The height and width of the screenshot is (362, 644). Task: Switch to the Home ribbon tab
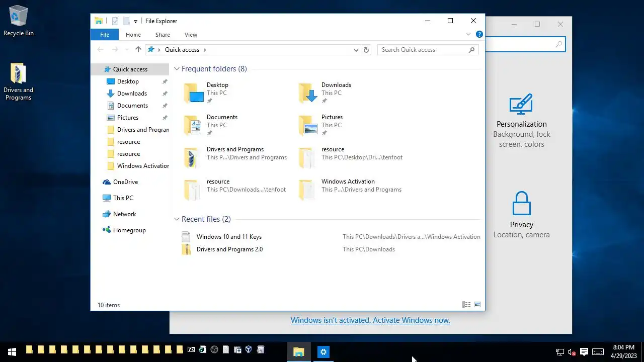(x=133, y=35)
